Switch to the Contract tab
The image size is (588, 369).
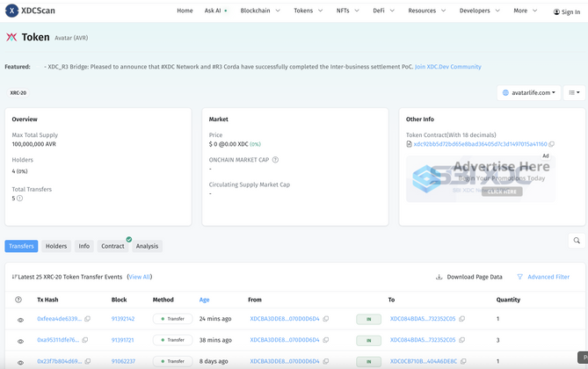coord(113,246)
